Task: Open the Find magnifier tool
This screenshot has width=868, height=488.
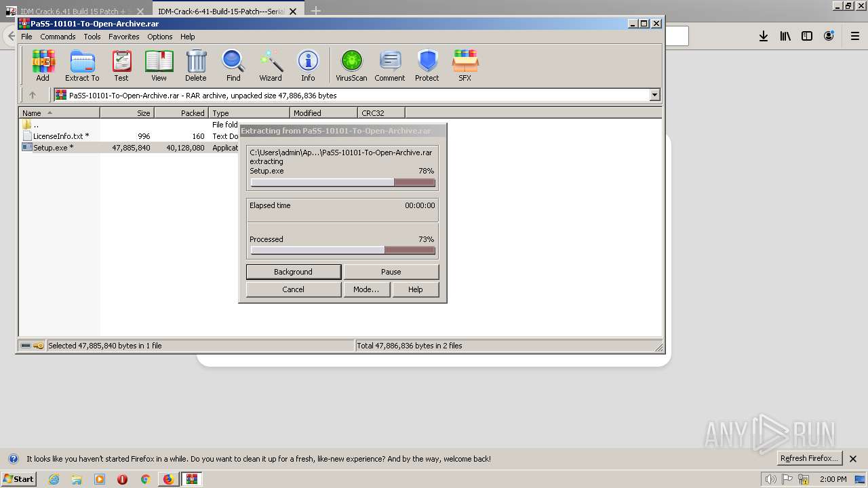Action: coord(233,66)
